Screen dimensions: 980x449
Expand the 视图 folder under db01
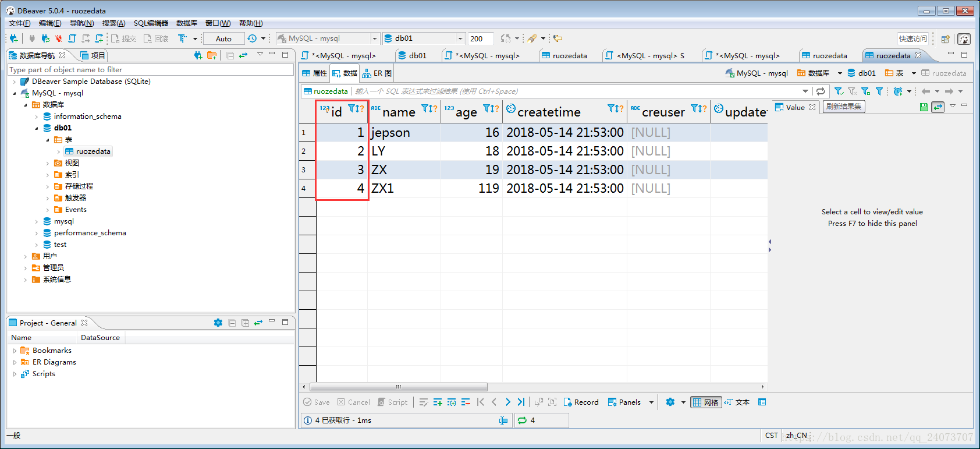coord(48,163)
